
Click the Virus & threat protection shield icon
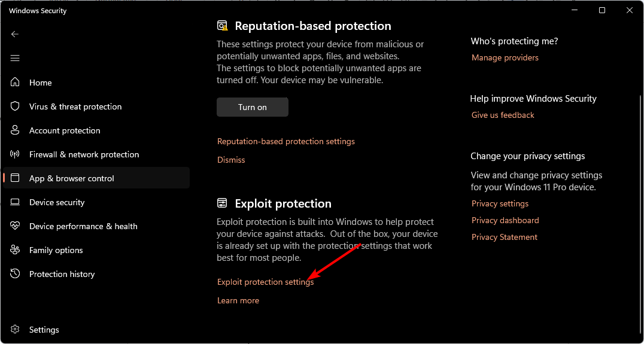pos(16,106)
